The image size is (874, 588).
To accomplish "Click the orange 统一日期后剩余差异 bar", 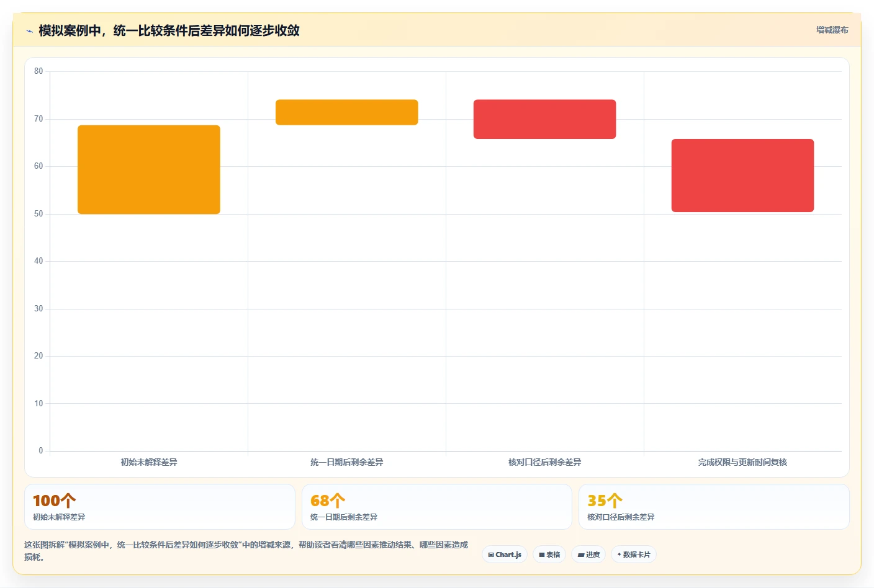I will [x=347, y=112].
